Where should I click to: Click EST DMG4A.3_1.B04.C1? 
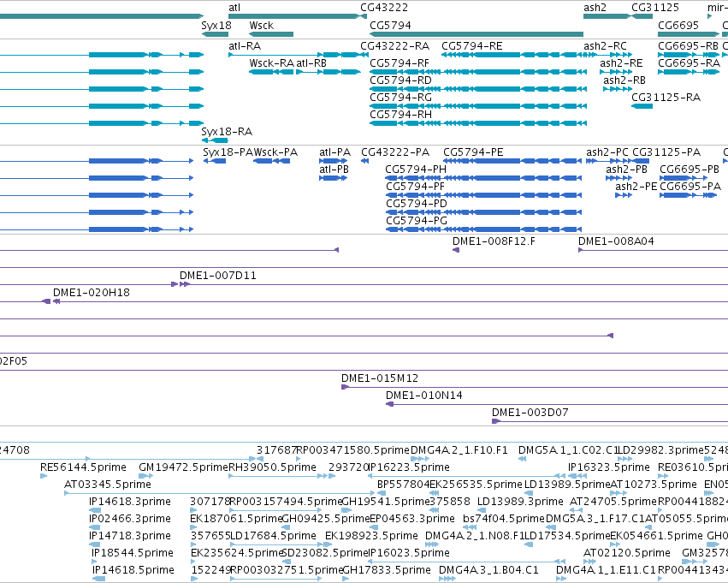click(x=488, y=570)
